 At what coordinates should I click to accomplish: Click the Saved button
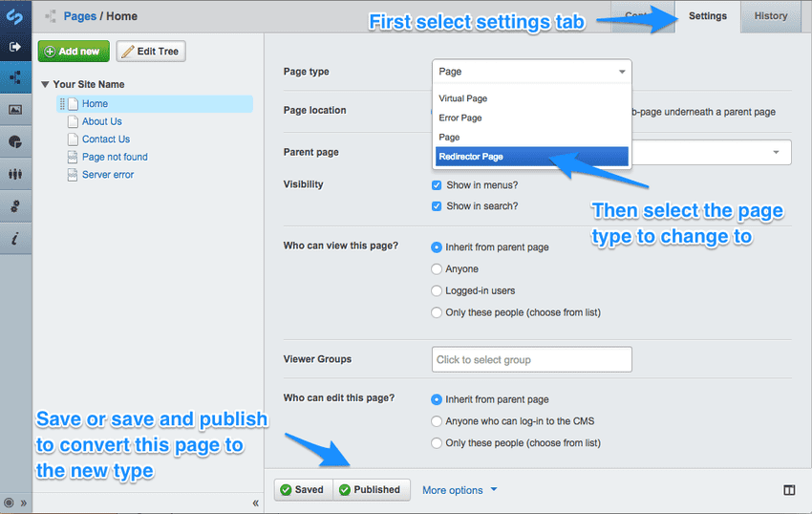click(x=303, y=490)
